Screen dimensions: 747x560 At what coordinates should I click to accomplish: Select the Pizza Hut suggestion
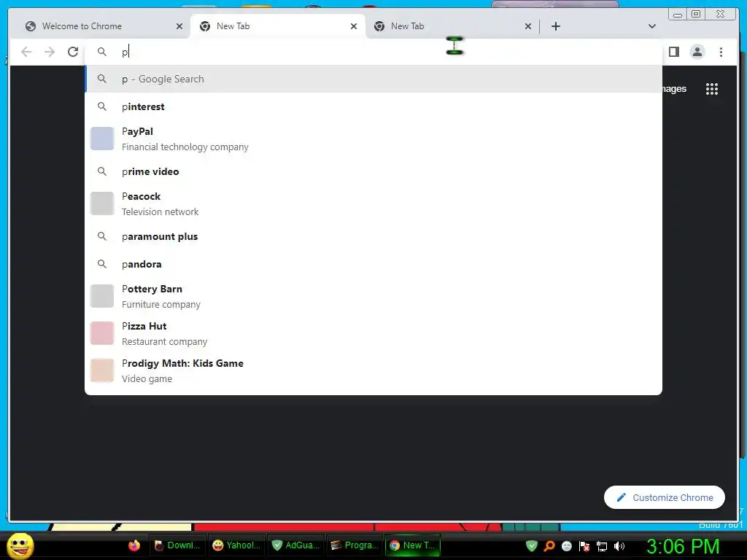click(373, 333)
